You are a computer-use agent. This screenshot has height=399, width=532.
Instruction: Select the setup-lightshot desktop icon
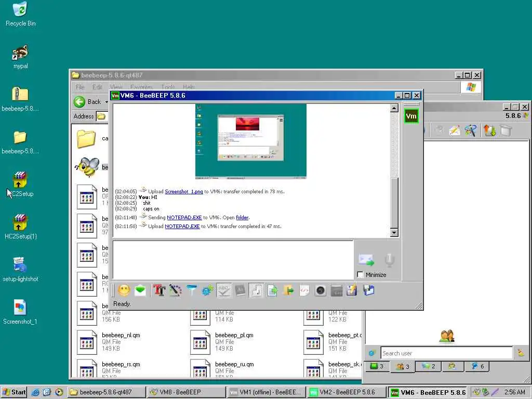pyautogui.click(x=20, y=270)
